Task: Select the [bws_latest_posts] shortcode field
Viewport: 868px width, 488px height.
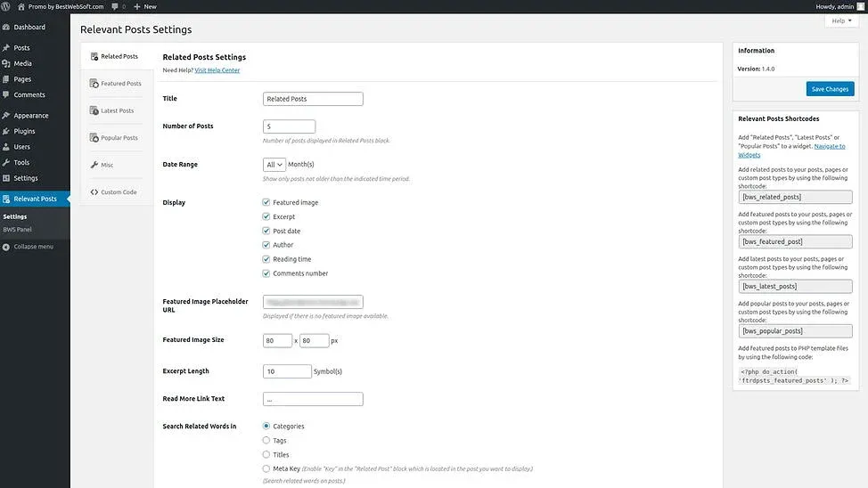Action: (x=795, y=287)
